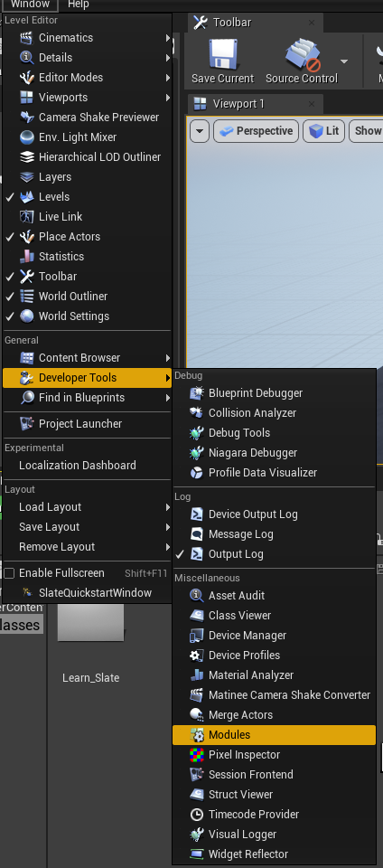Open the Help menu
This screenshot has height=868, width=383.
78,5
